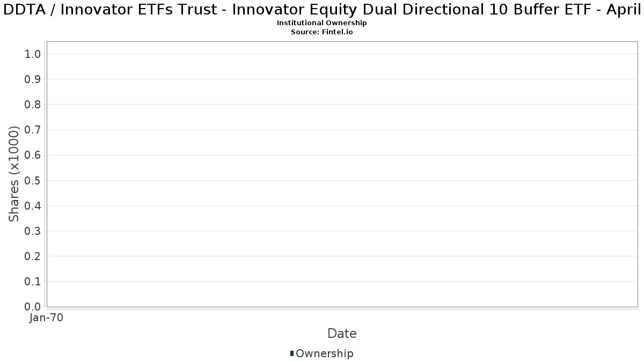Viewport: 644px width, 362px height.
Task: Toggle the Ownership series legend label
Action: tap(324, 353)
